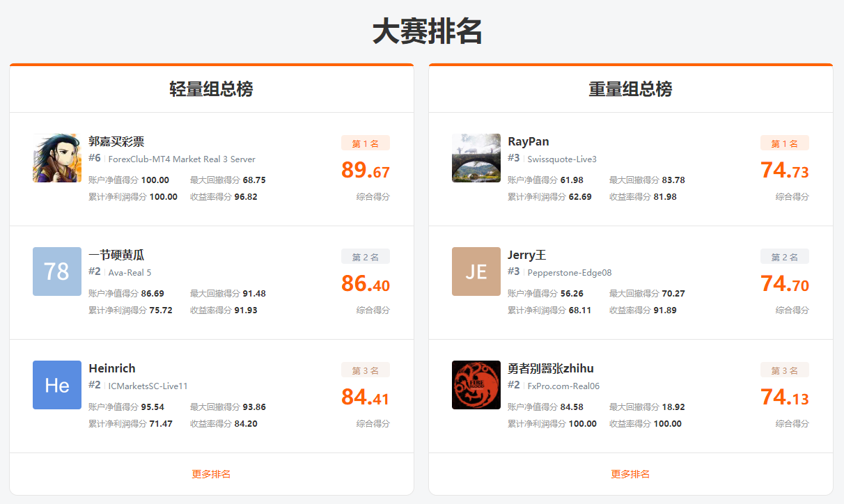Click 最大回撤得分 70.27 value

[x=673, y=293]
